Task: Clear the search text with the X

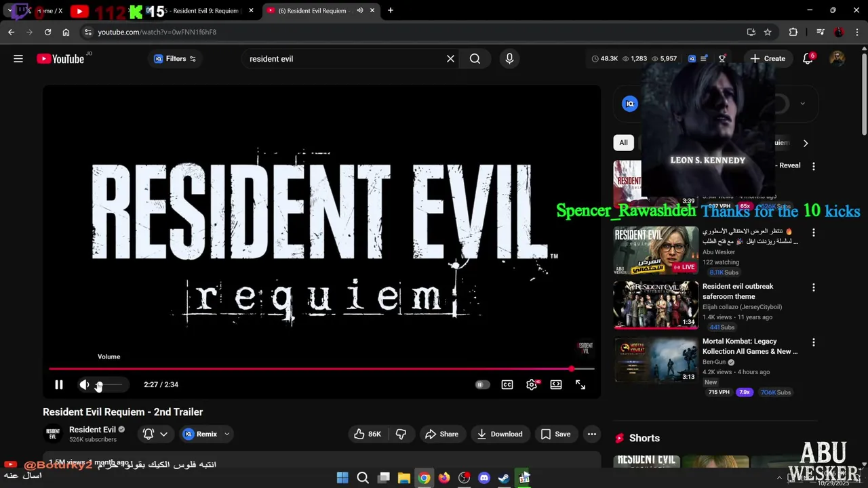Action: click(450, 59)
